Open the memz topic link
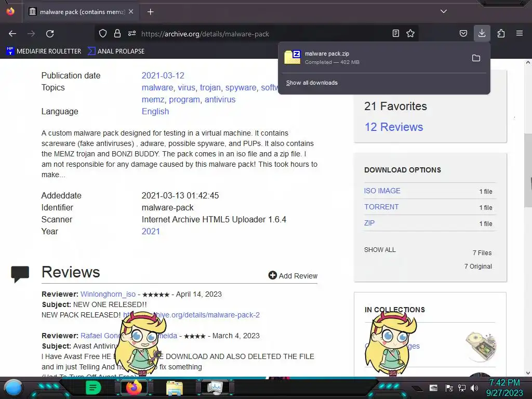This screenshot has width=532, height=399. pos(153,99)
